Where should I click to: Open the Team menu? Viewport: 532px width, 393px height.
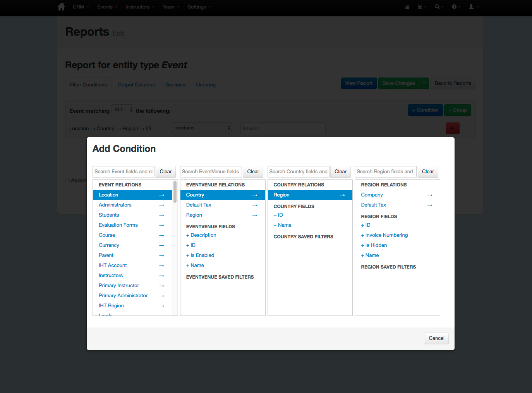coord(171,7)
